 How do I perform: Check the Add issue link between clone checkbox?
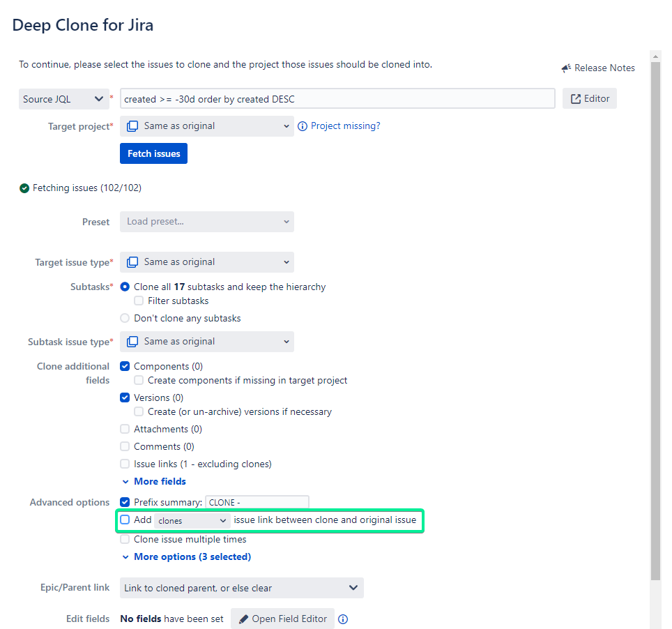pos(125,520)
